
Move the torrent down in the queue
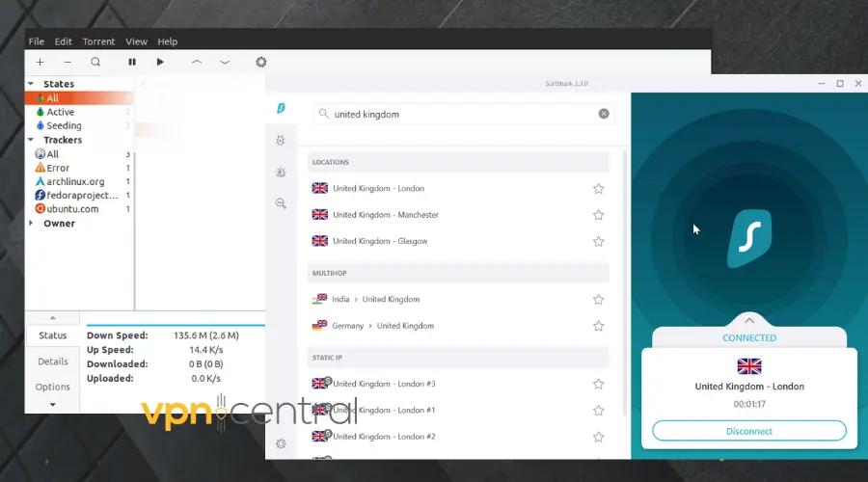click(x=225, y=62)
